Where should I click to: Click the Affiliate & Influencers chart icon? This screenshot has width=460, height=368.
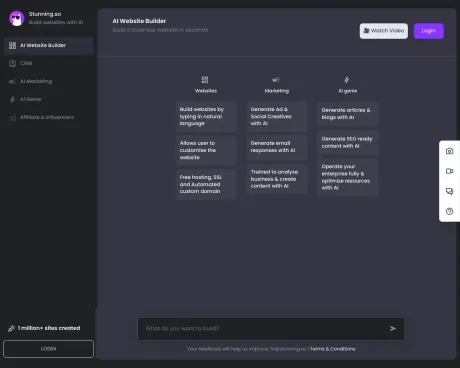(12, 117)
